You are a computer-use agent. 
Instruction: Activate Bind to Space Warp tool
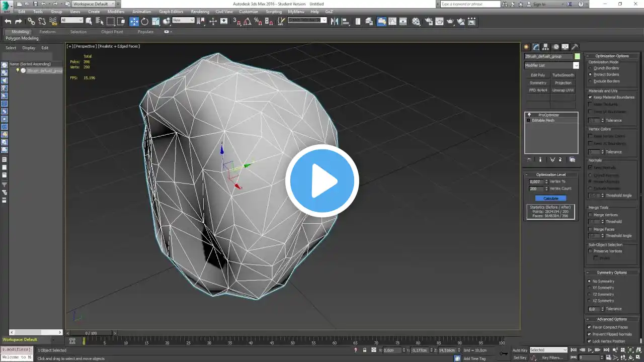(x=53, y=21)
